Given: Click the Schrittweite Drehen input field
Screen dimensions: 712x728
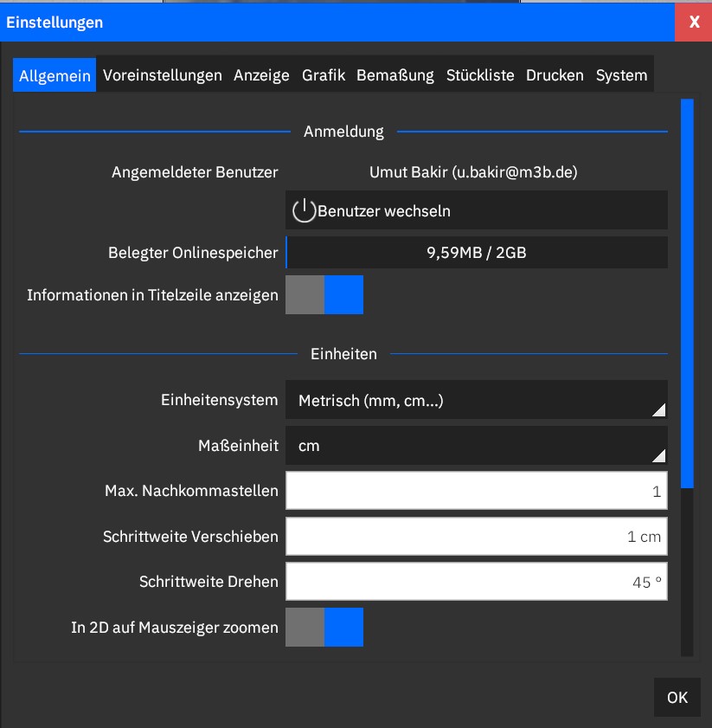Looking at the screenshot, I should coord(476,582).
